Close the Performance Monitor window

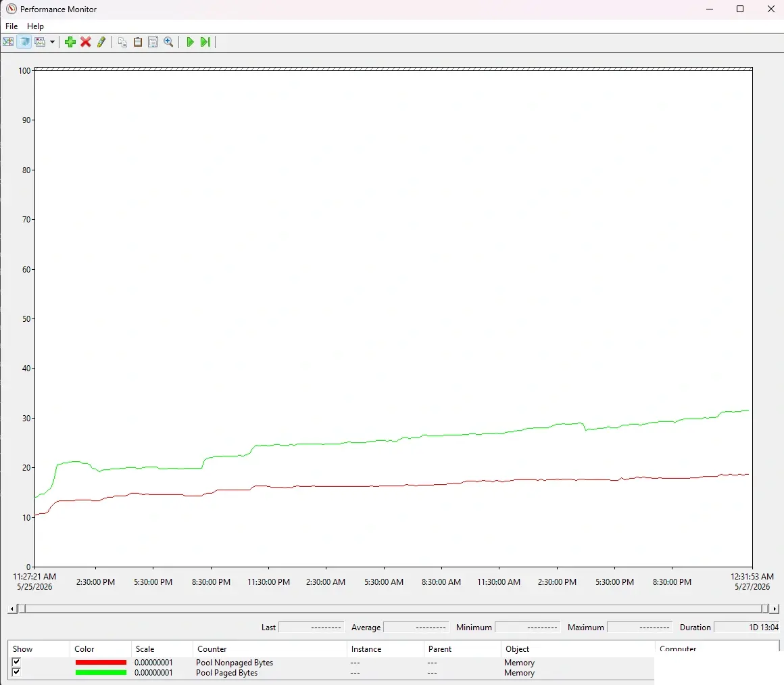pyautogui.click(x=771, y=9)
